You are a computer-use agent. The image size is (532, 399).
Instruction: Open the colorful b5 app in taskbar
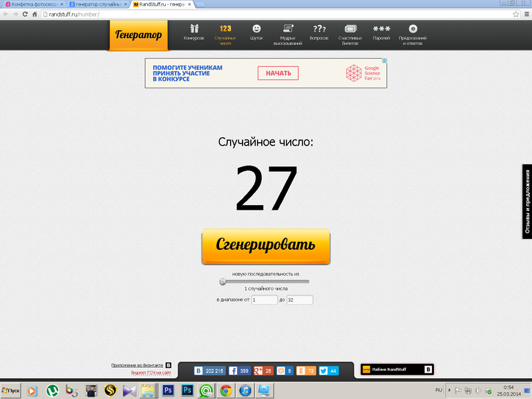tap(71, 391)
